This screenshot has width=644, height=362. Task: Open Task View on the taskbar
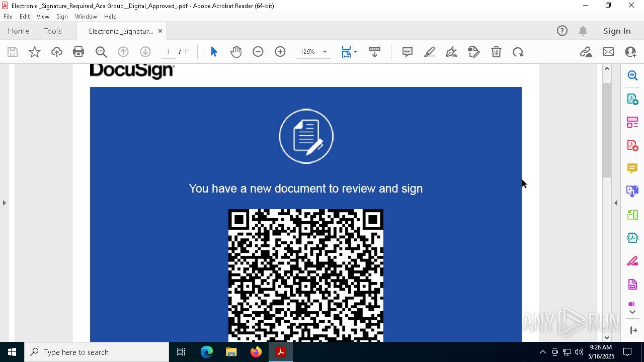pos(181,352)
